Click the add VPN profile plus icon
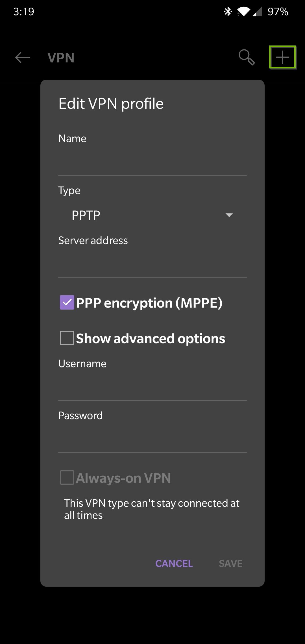This screenshot has height=644, width=305. click(x=282, y=58)
